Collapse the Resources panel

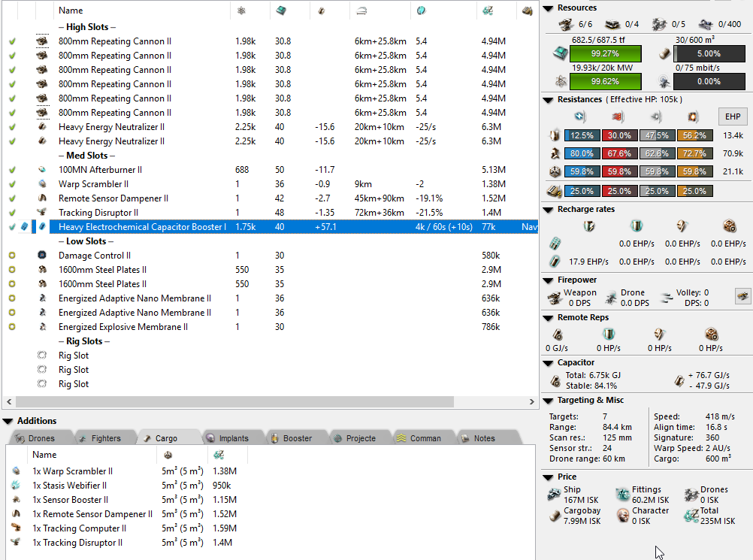548,8
